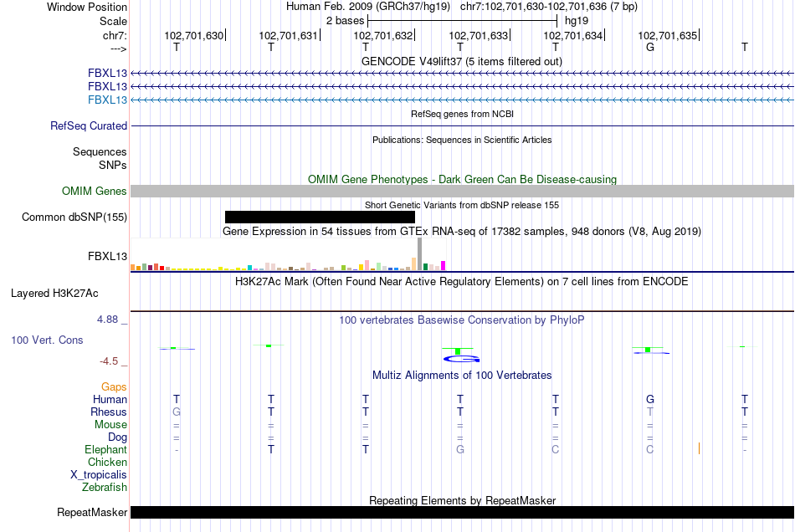Click the strand direction arrow label
The width and height of the screenshot is (795, 532).
coord(118,49)
